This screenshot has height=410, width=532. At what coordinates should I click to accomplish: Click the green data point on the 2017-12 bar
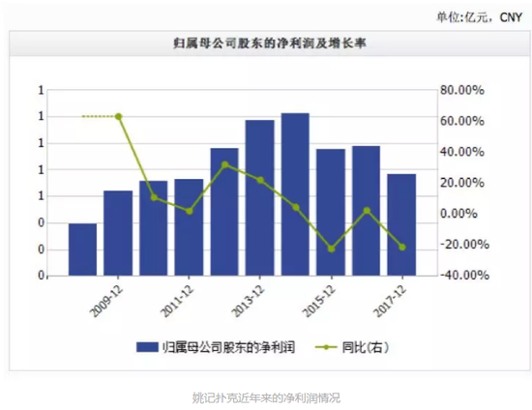(x=402, y=248)
